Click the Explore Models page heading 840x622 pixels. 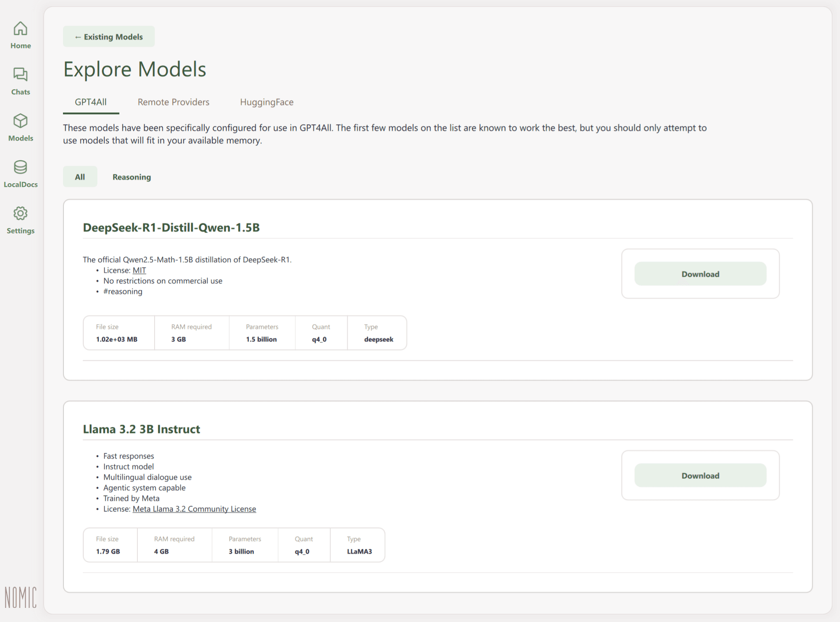click(x=135, y=69)
